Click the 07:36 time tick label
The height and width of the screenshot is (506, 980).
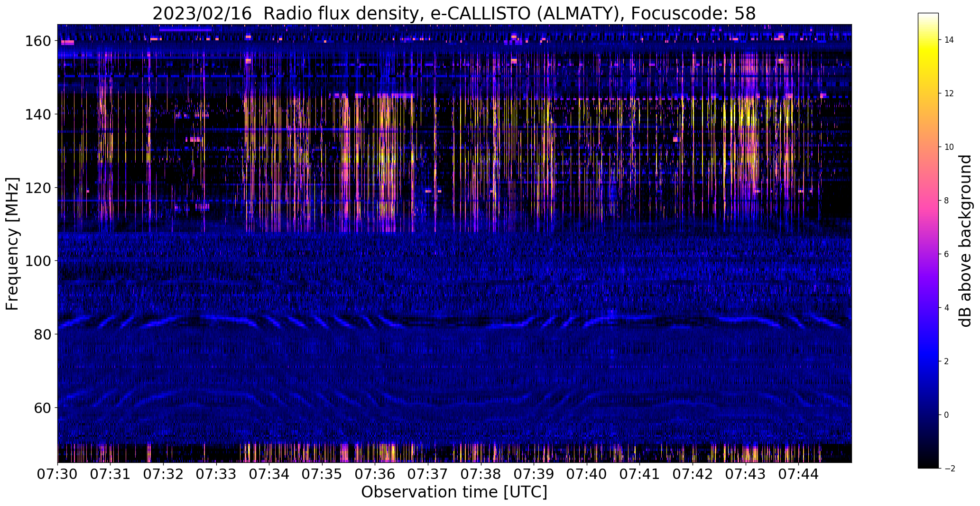coord(375,474)
